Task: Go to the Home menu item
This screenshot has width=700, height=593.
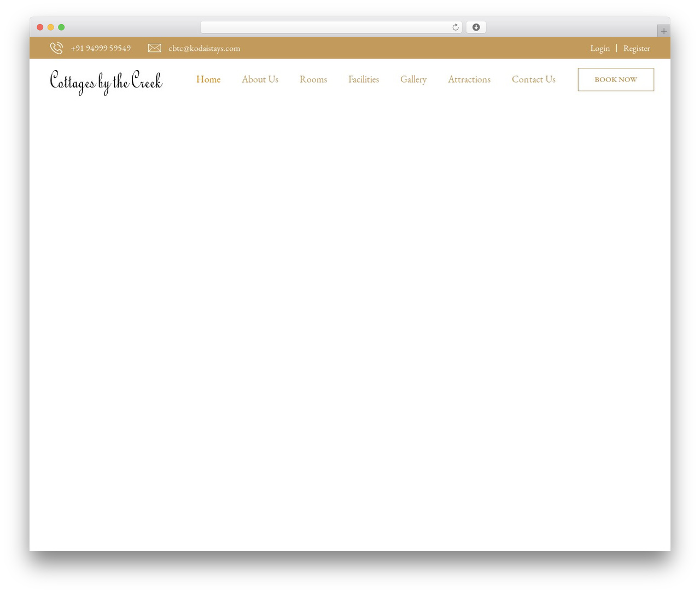Action: point(208,79)
